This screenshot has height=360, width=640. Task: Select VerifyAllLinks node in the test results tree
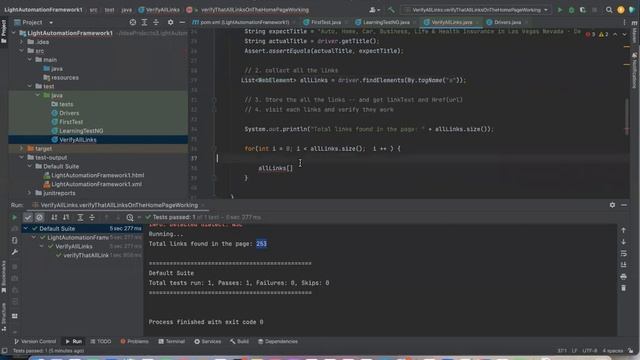coord(74,247)
